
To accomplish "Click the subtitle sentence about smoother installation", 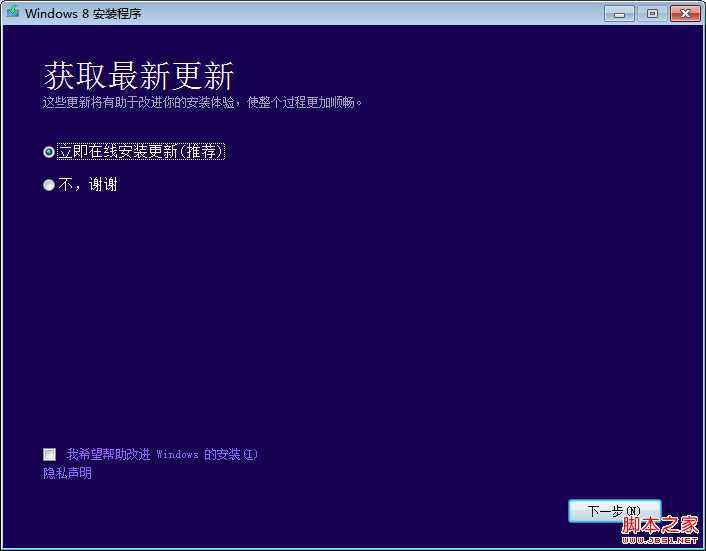I will click(x=203, y=103).
